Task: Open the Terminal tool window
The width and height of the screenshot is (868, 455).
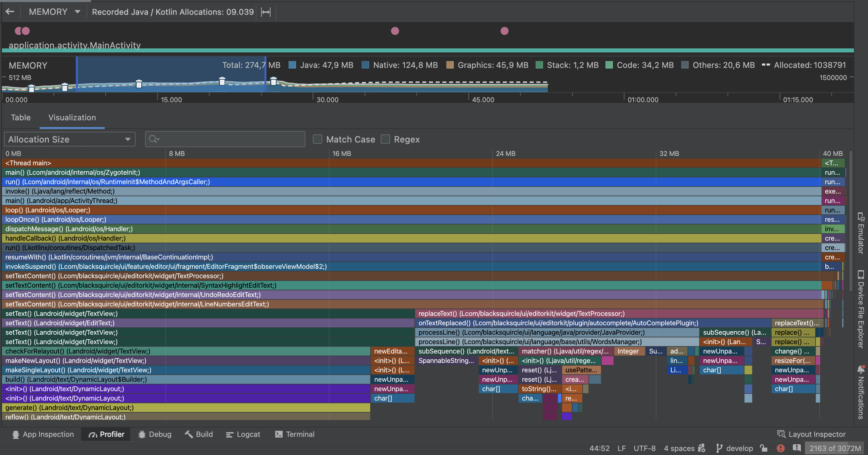Action: pyautogui.click(x=294, y=434)
